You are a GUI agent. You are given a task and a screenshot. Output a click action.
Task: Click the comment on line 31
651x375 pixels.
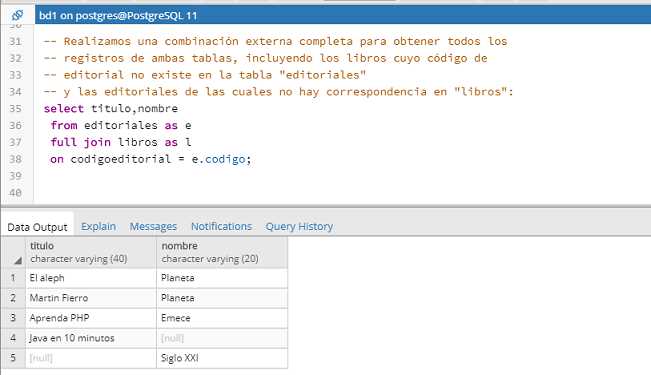pyautogui.click(x=276, y=41)
